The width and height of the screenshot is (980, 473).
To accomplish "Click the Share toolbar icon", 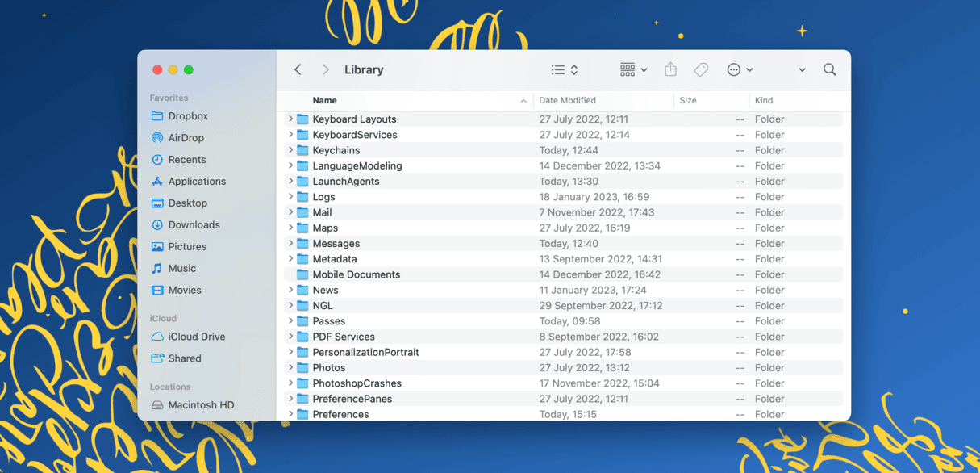I will click(x=670, y=69).
